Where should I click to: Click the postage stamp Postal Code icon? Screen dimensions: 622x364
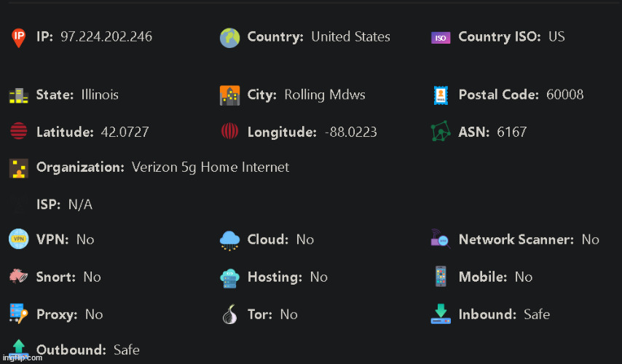[441, 95]
